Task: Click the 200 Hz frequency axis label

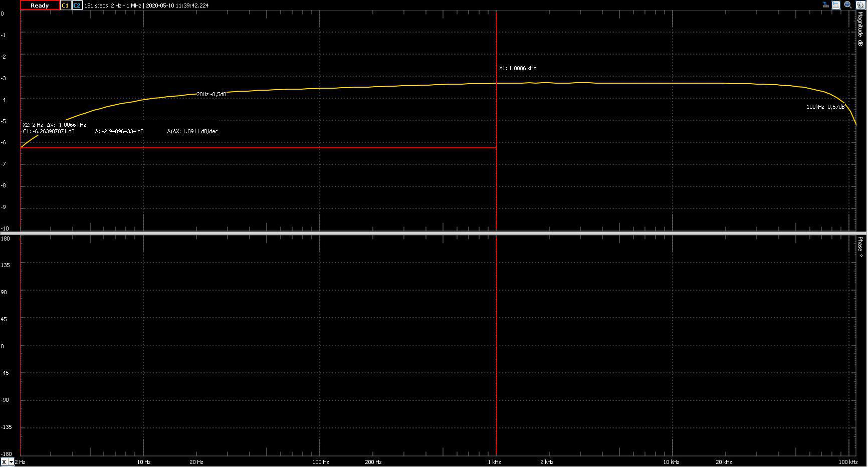Action: [373, 462]
